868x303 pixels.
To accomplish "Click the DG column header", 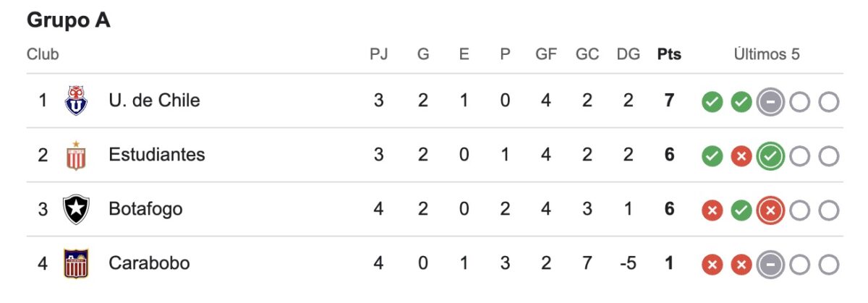I will point(629,54).
